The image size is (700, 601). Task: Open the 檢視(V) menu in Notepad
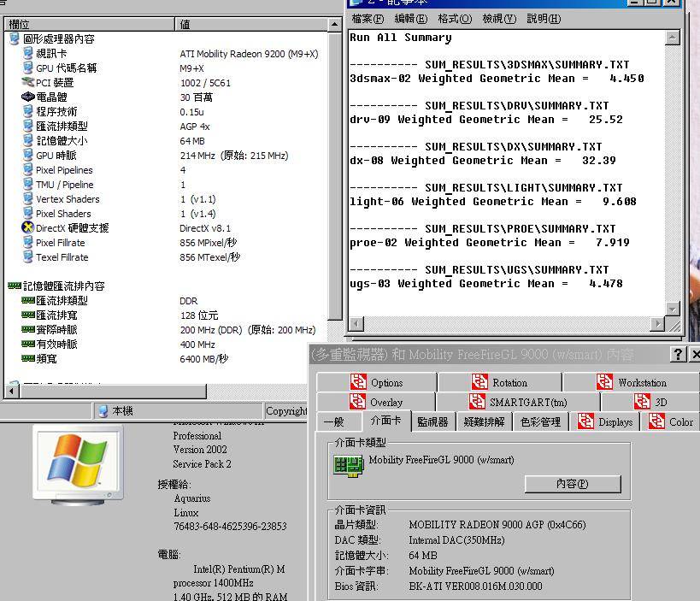point(499,19)
